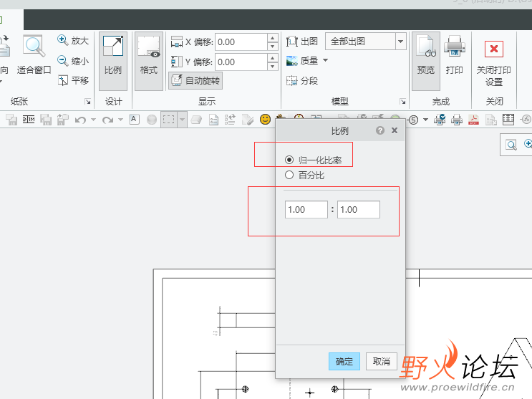Click the Y offset input field

241,62
